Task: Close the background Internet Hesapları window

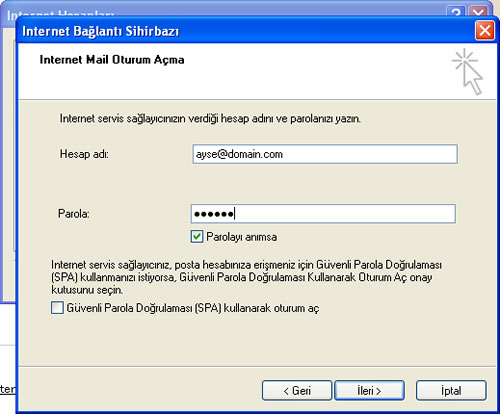Action: click(x=478, y=12)
